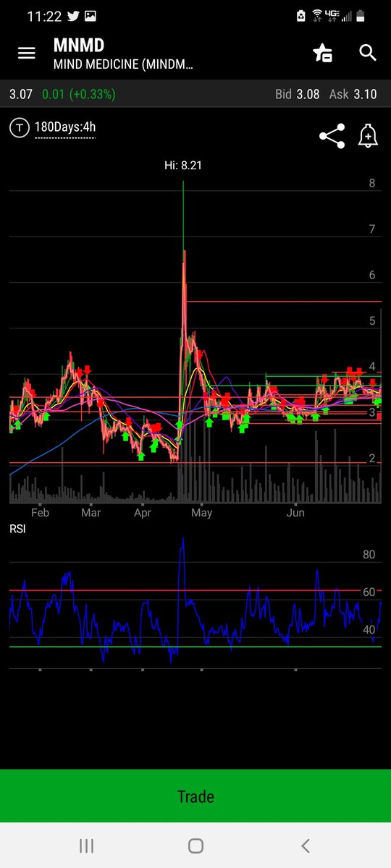
Task: Tap the battery saver status icon
Action: 302,16
